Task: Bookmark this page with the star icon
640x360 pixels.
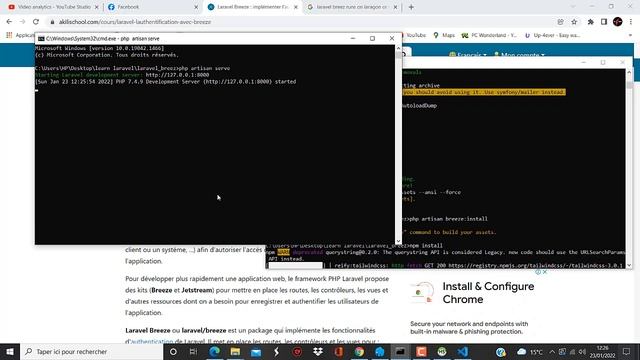Action: coord(574,22)
